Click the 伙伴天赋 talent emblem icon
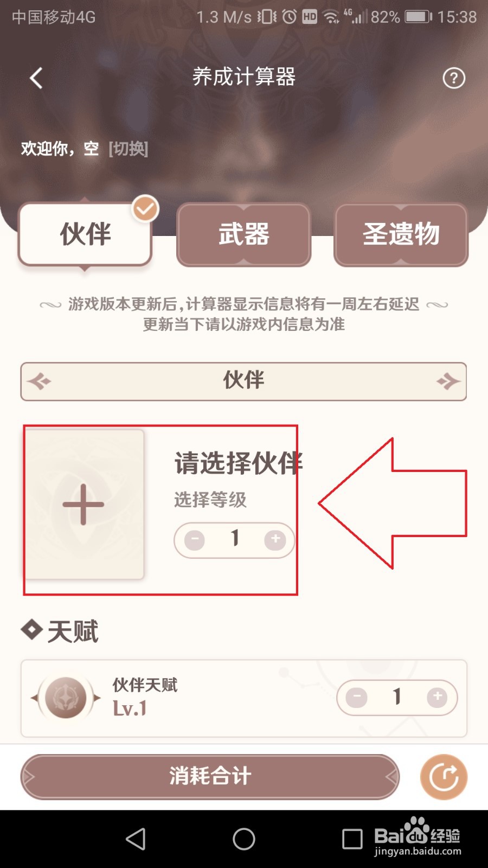The width and height of the screenshot is (488, 868). (x=66, y=698)
